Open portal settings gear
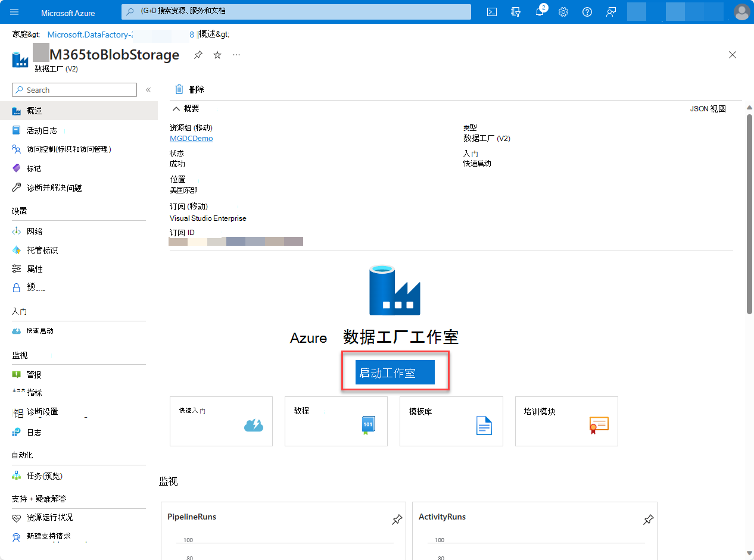This screenshot has width=754, height=560. coord(563,12)
